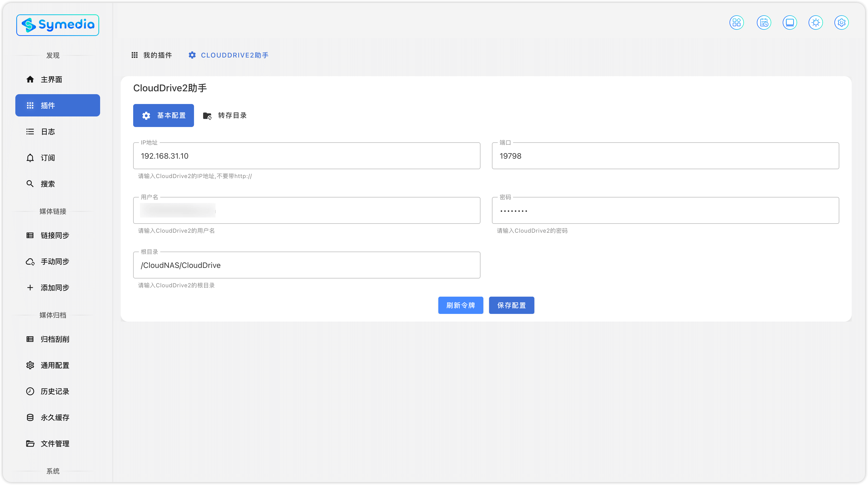Click the monitor screen icon in header
This screenshot has width=868, height=485.
789,23
